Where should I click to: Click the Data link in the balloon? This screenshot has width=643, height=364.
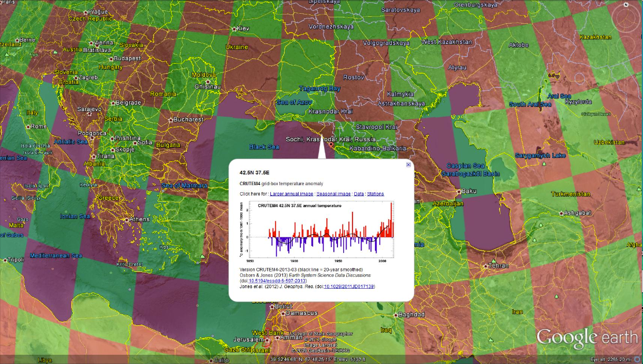(x=359, y=194)
